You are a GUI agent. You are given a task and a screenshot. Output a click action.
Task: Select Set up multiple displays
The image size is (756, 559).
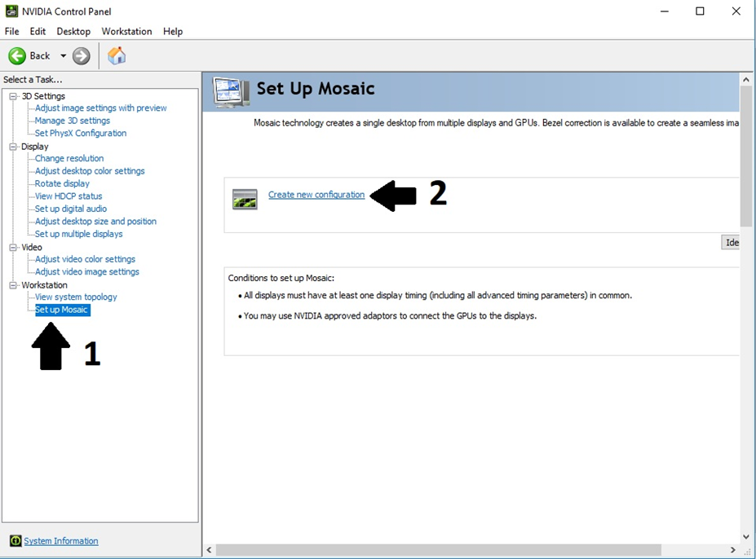(78, 234)
